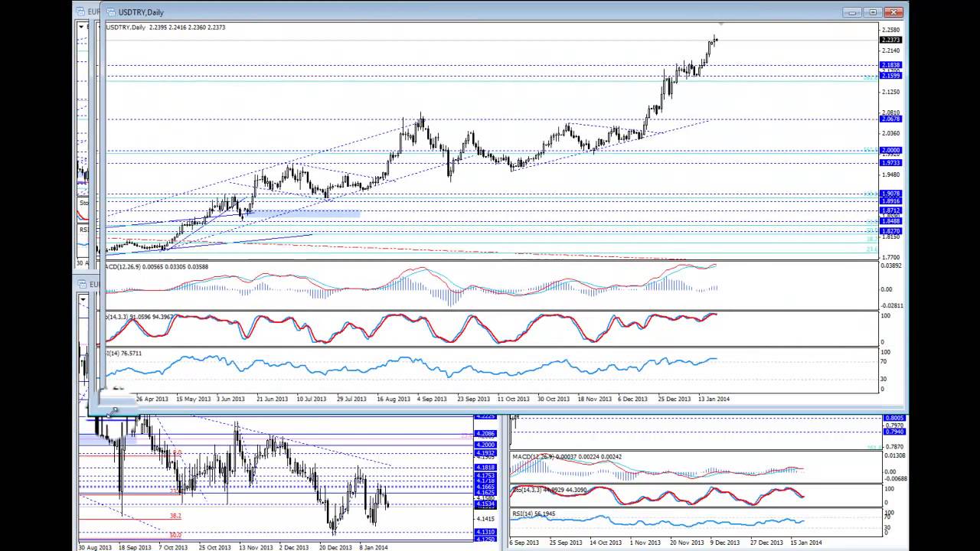Click the RSI(14) 76.5711 indicator label
Image resolution: width=980 pixels, height=551 pixels.
[123, 354]
